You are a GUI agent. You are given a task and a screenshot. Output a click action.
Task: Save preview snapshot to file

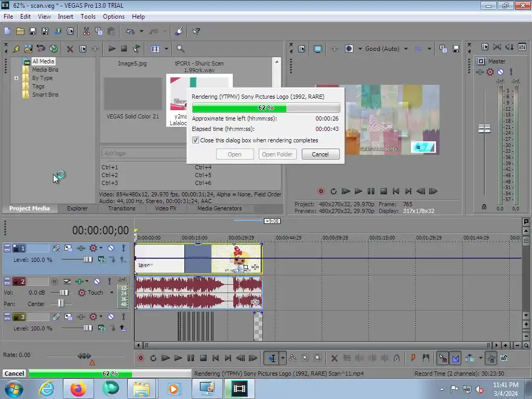point(456,49)
